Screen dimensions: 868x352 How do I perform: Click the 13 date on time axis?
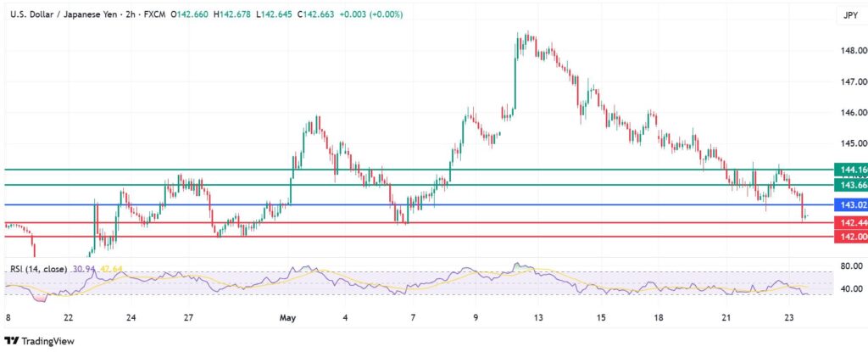(x=537, y=317)
